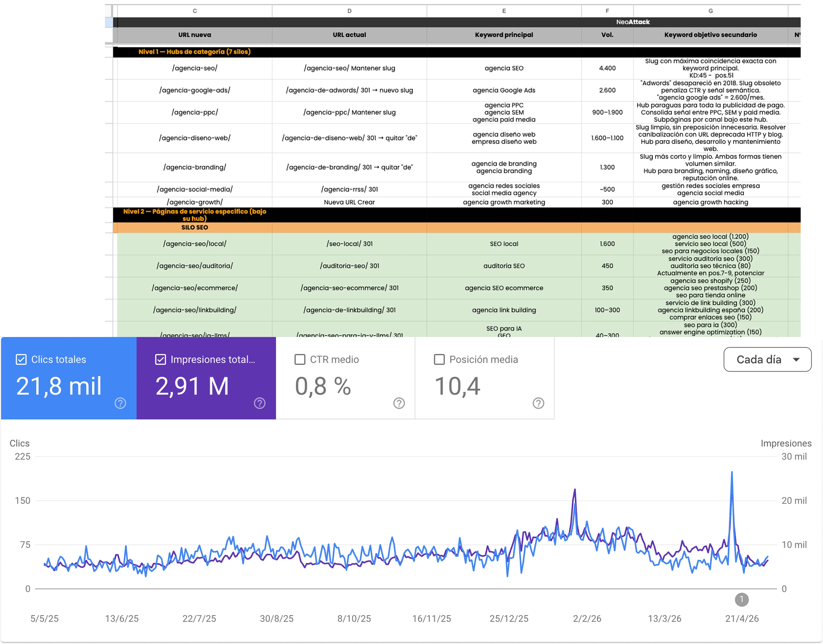The width and height of the screenshot is (823, 644).
Task: Open help icon on Clics totales card
Action: [x=120, y=403]
